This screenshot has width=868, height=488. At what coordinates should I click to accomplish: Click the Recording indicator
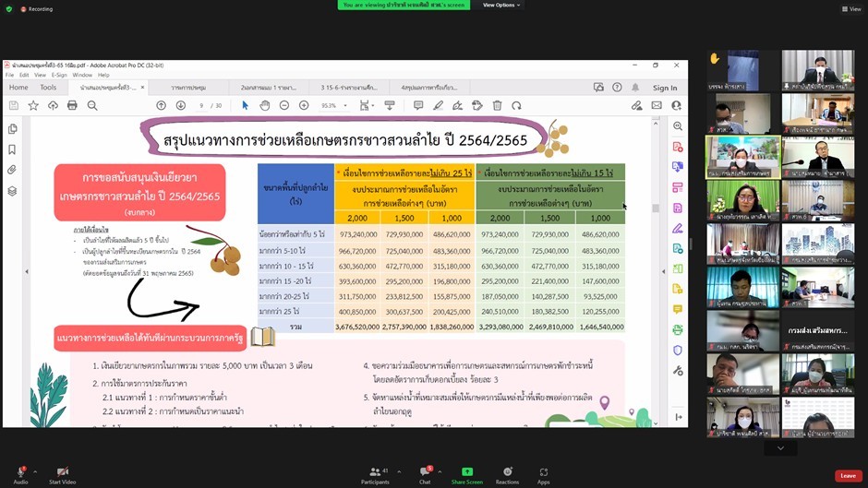click(x=37, y=9)
